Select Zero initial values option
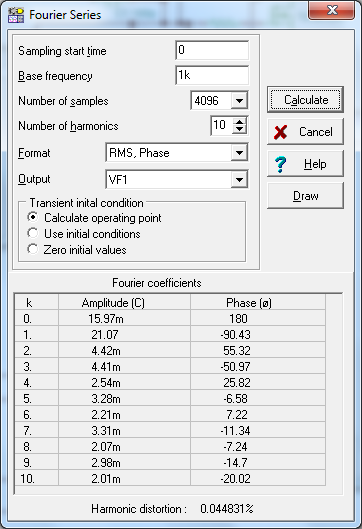The height and width of the screenshot is (529, 362). click(x=33, y=249)
